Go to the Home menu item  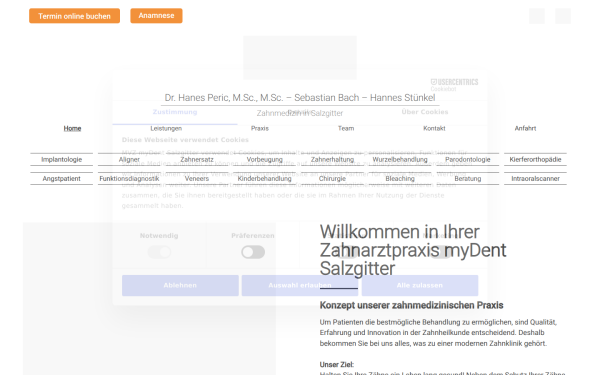tap(72, 129)
